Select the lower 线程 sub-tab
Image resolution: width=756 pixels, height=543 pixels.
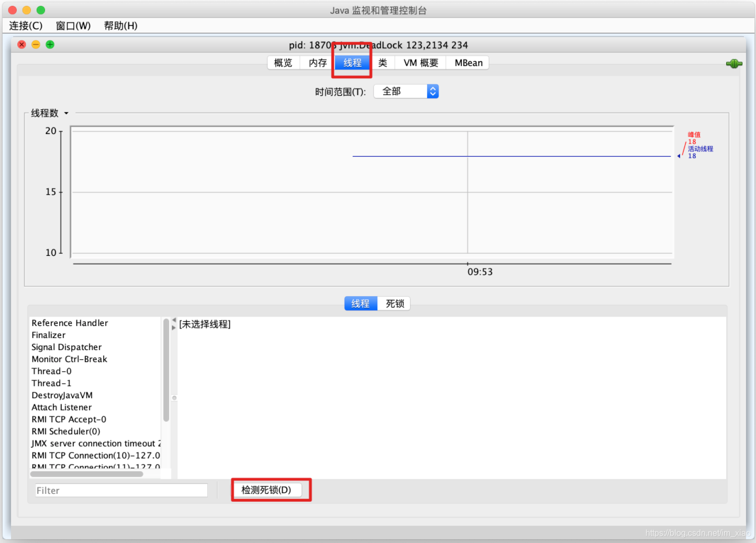(360, 303)
